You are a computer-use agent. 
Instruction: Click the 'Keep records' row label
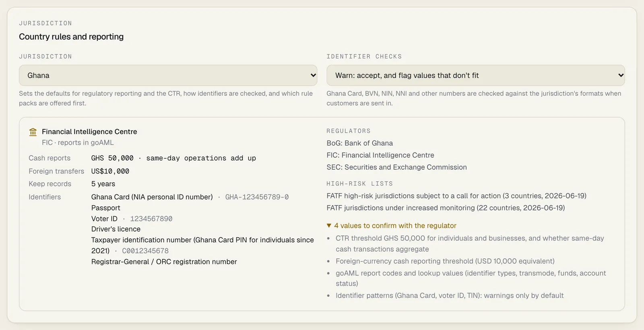[50, 184]
